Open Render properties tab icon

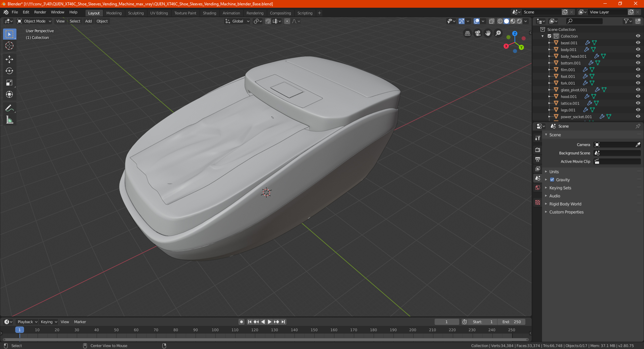point(538,150)
